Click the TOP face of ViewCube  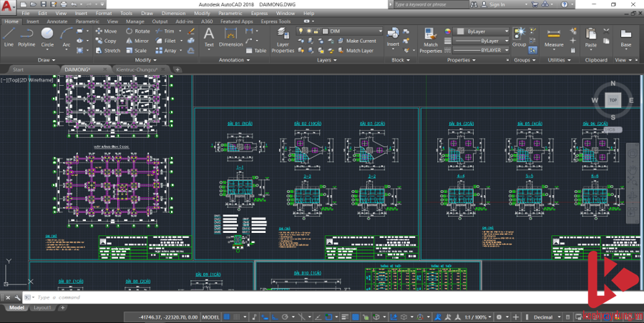coord(612,101)
